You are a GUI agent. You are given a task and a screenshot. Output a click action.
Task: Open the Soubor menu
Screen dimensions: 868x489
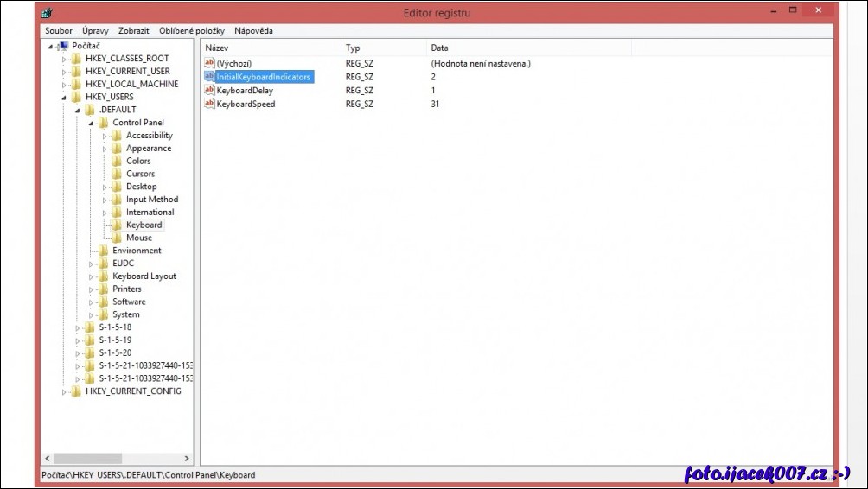pos(59,31)
